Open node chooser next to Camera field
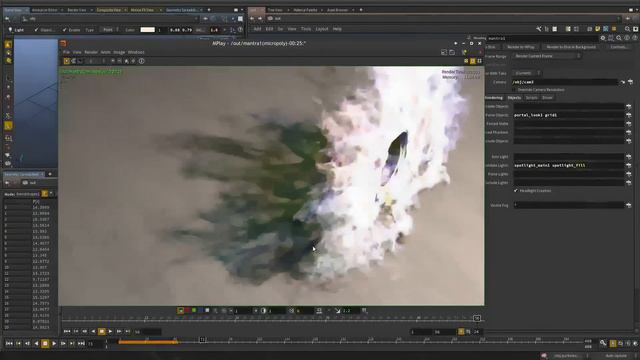 point(630,82)
